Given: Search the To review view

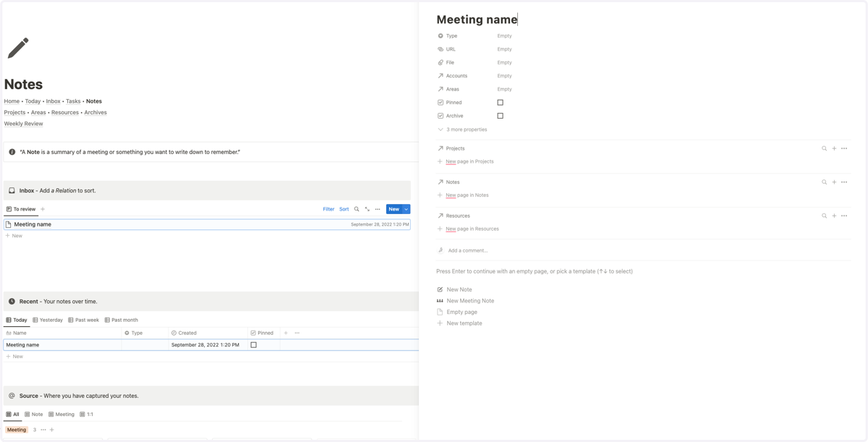Looking at the screenshot, I should click(x=357, y=209).
